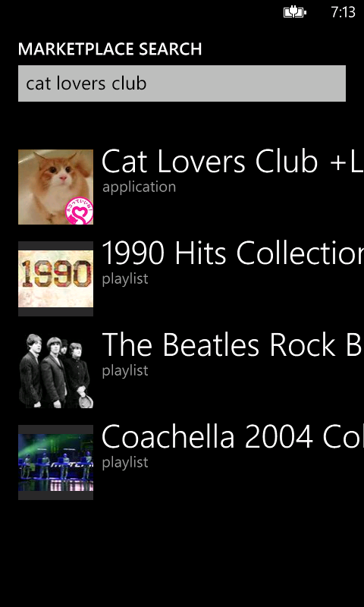Screen dimensions: 364x607
Task: Tap the playlist label under Coachella 2004
Action: (125, 463)
